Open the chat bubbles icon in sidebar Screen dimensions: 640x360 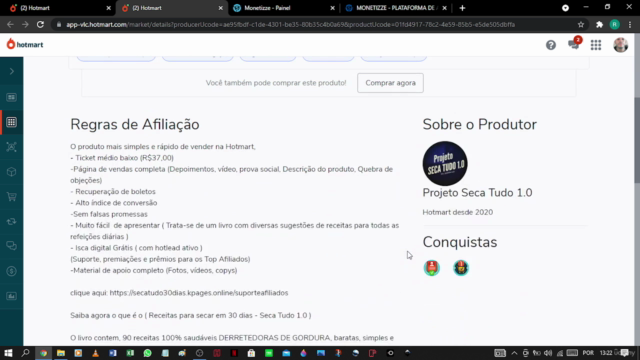pos(11,246)
